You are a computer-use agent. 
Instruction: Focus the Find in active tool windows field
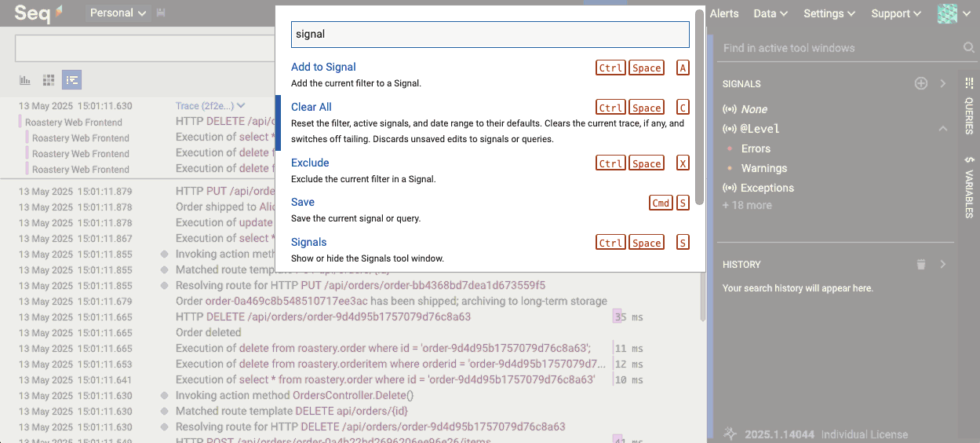(x=840, y=48)
